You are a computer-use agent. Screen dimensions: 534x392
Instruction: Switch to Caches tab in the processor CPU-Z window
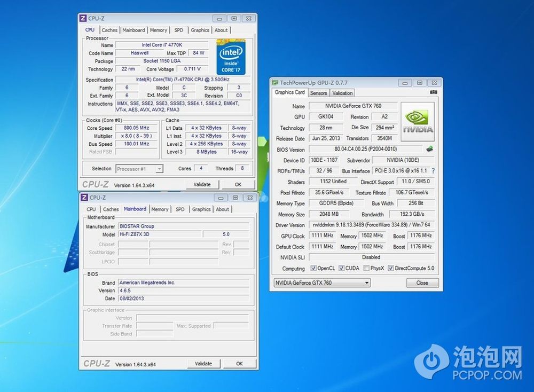(x=109, y=30)
